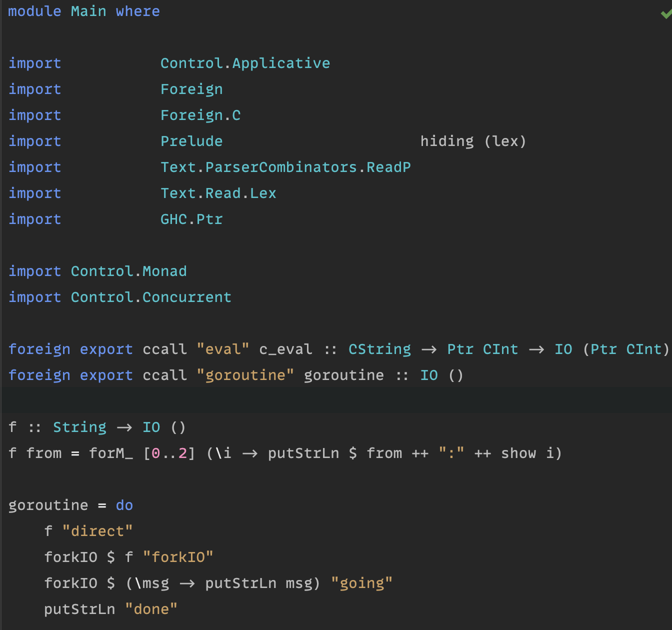Click the "goroutine" foreign export string

(246, 375)
